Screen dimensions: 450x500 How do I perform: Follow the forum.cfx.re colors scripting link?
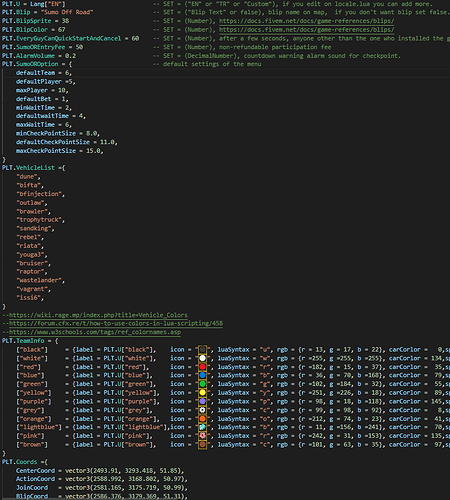pyautogui.click(x=116, y=323)
